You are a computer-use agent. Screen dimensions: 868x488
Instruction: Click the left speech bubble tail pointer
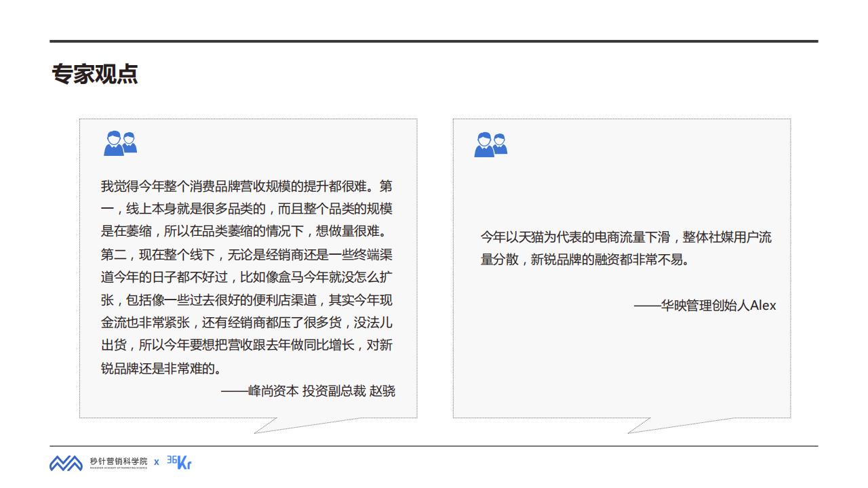[x=271, y=426]
